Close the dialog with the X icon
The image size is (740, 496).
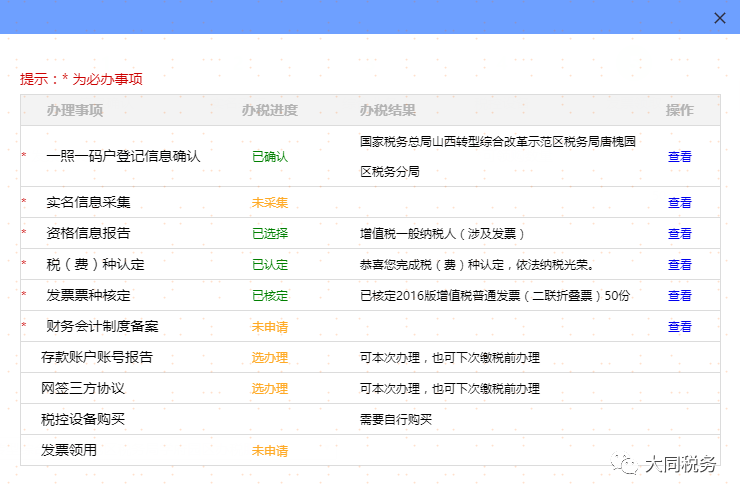(x=720, y=18)
